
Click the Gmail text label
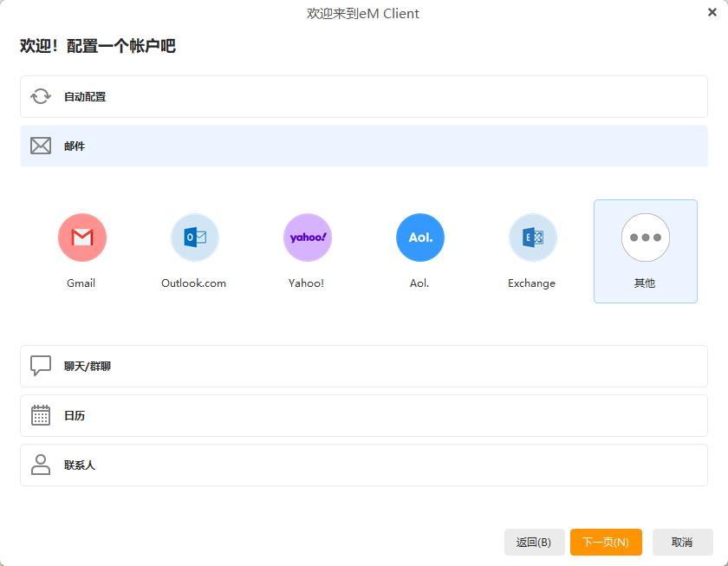pyautogui.click(x=81, y=283)
